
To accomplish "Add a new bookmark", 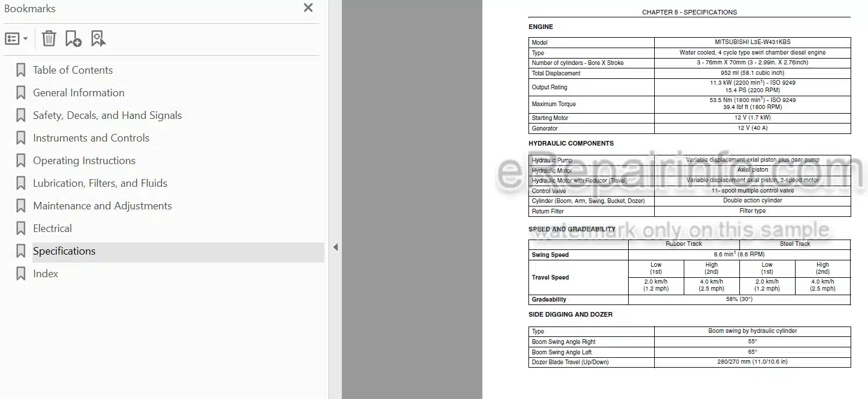I will coord(73,39).
